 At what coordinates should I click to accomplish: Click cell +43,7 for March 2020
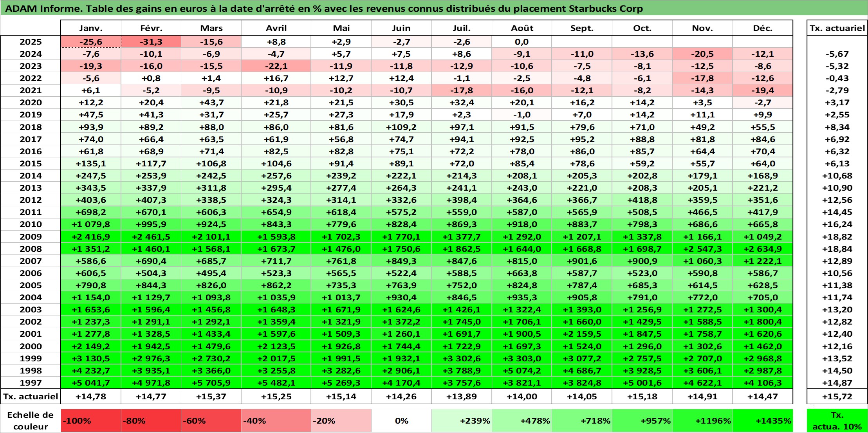point(211,103)
